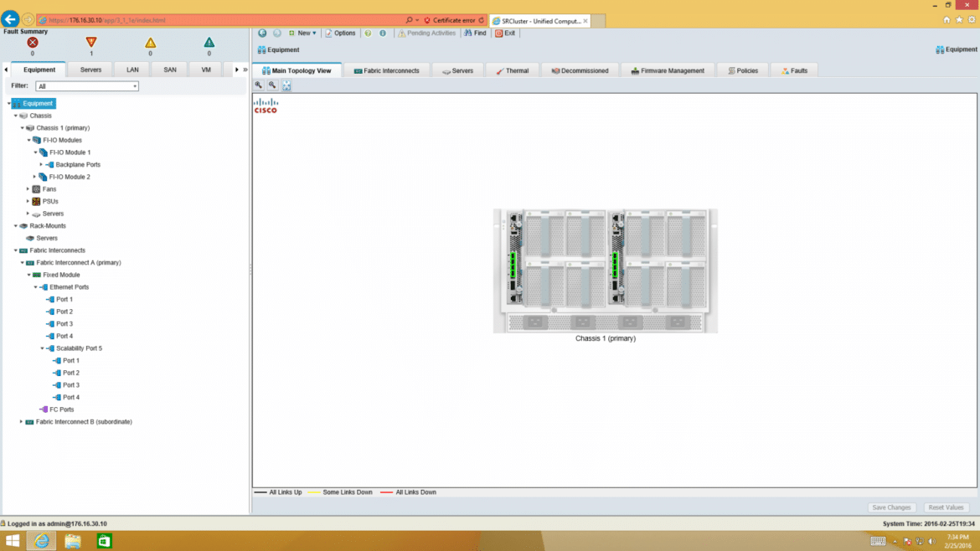Screen dimensions: 980x551
Task: Click the PSUs icon in the tree
Action: pyautogui.click(x=36, y=201)
